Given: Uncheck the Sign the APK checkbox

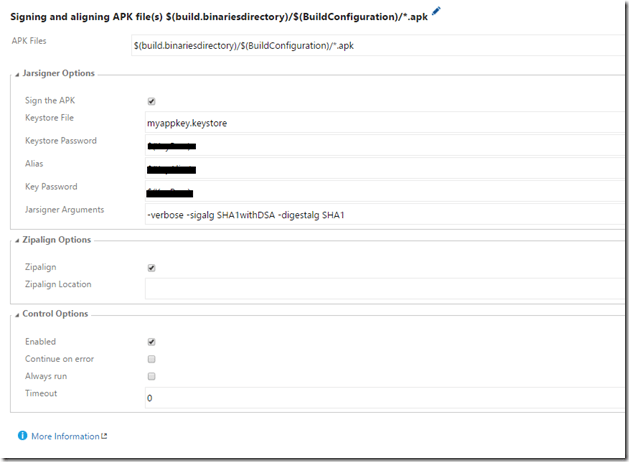Looking at the screenshot, I should click(151, 101).
